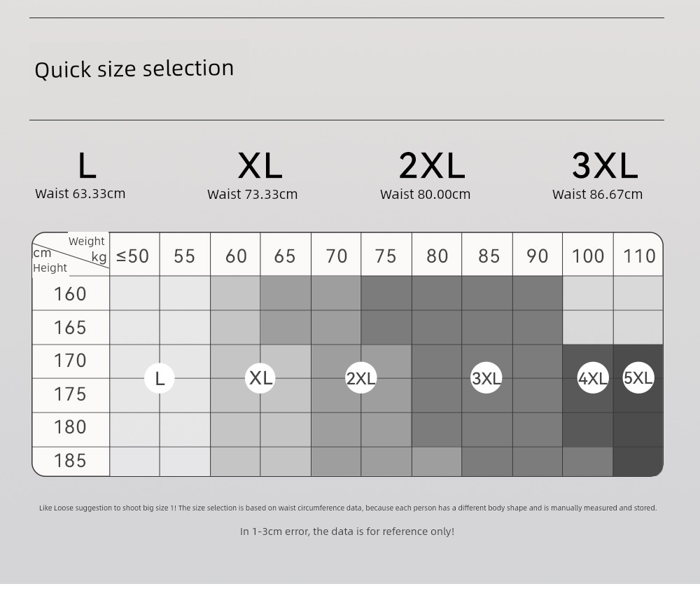Select the 110 weight column header
Image resolution: width=700 pixels, height=598 pixels.
click(x=638, y=255)
